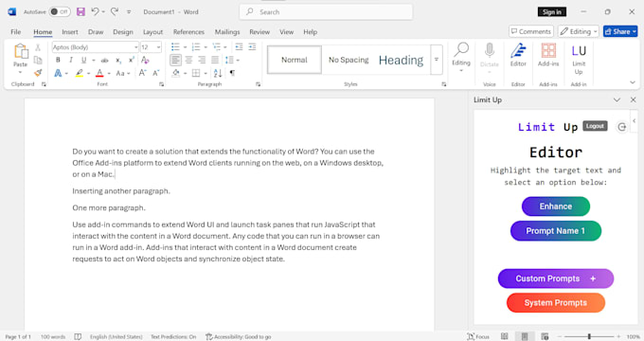Apply strikethrough formatting

[105, 61]
